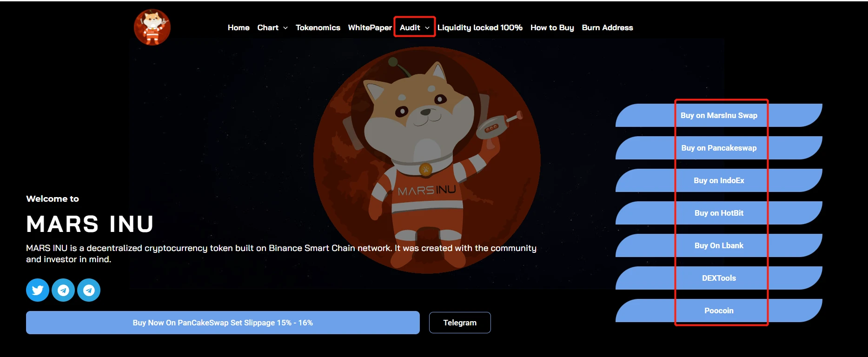868x357 pixels.
Task: Expand the chevron next to Chart
Action: tap(285, 28)
